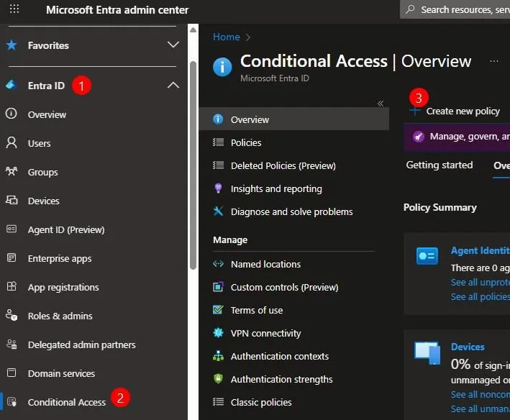This screenshot has height=420, width=510.
Task: Click Create new policy button
Action: [x=455, y=111]
